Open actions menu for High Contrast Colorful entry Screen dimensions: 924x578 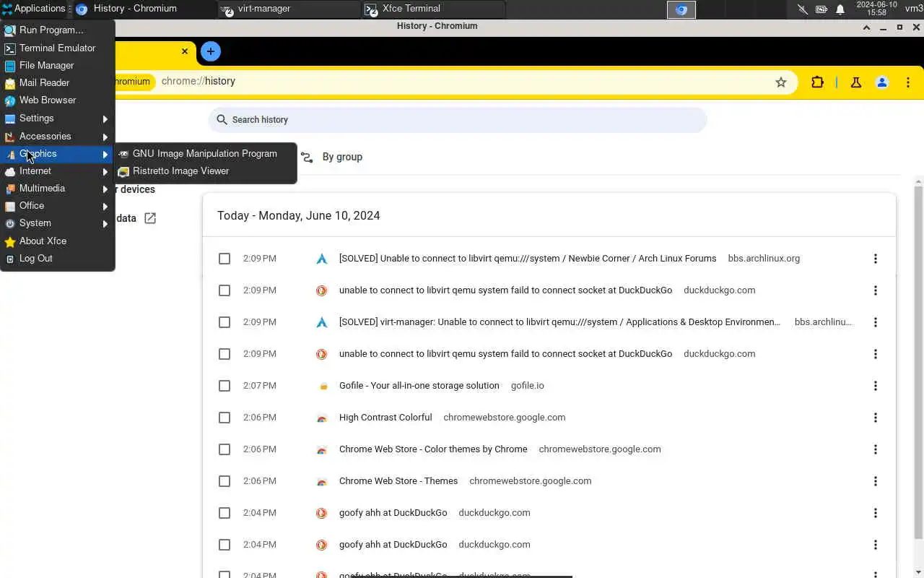pyautogui.click(x=876, y=418)
